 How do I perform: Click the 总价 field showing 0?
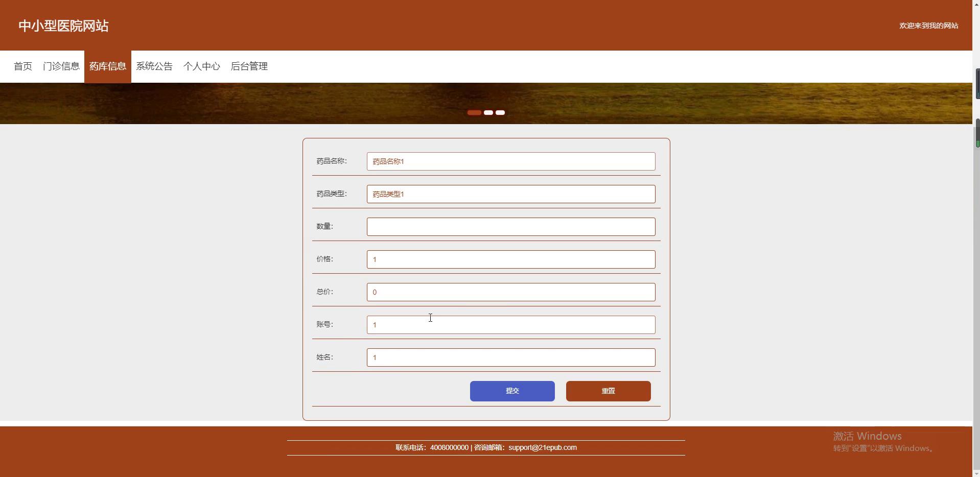[x=511, y=292]
